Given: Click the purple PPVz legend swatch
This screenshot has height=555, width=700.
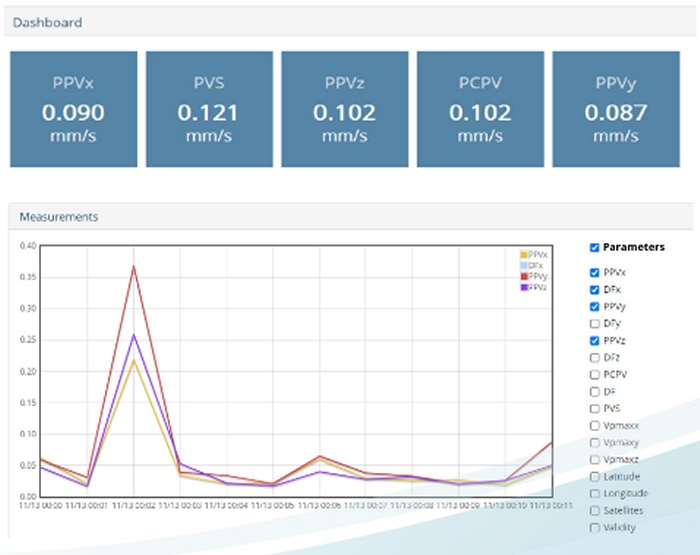Looking at the screenshot, I should click(524, 287).
